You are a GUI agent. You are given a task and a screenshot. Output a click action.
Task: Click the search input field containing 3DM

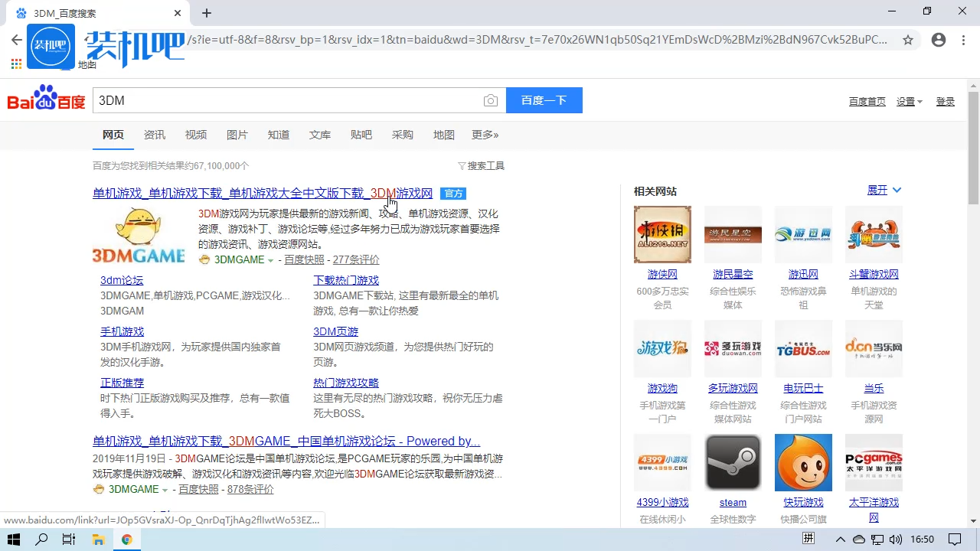287,101
